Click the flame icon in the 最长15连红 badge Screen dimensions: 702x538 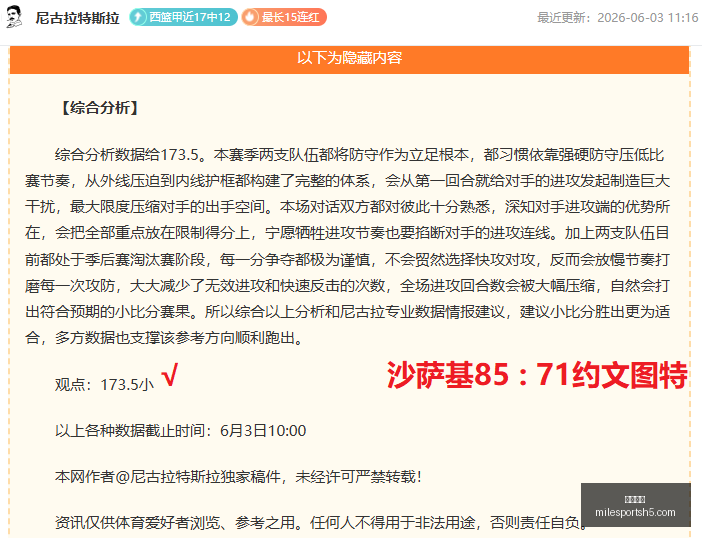[x=250, y=17]
